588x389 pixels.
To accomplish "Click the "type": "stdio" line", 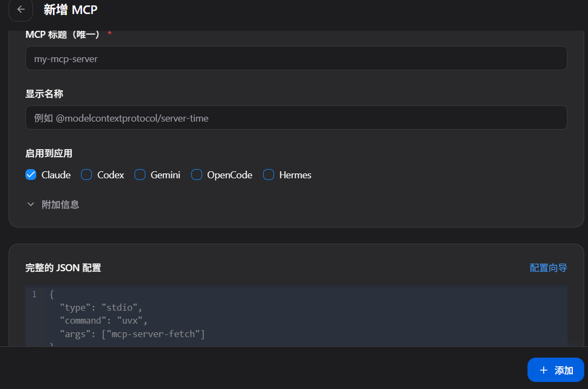I will tap(101, 307).
